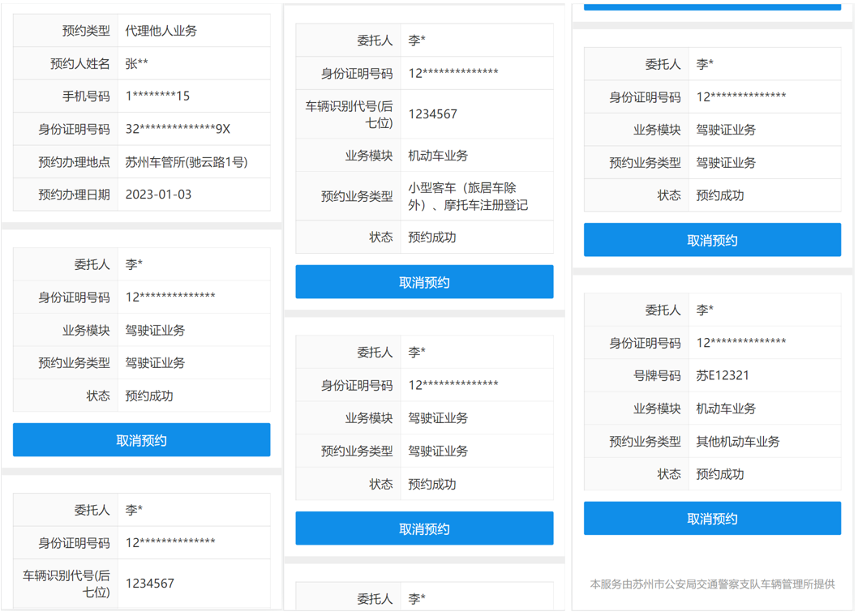Click the 预约办理日期 label

[x=74, y=195]
